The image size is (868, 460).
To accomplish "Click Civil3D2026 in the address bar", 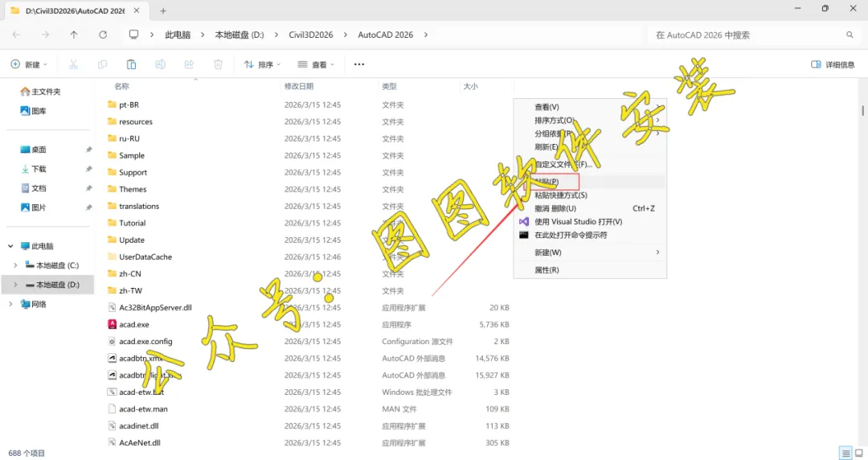I will 311,35.
